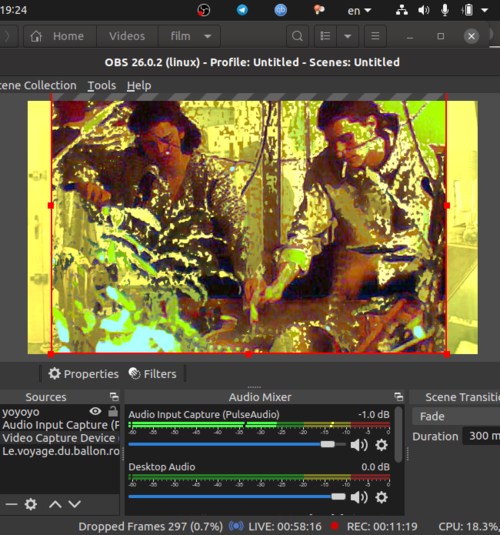
Task: Toggle list view in file manager
Action: [x=325, y=36]
